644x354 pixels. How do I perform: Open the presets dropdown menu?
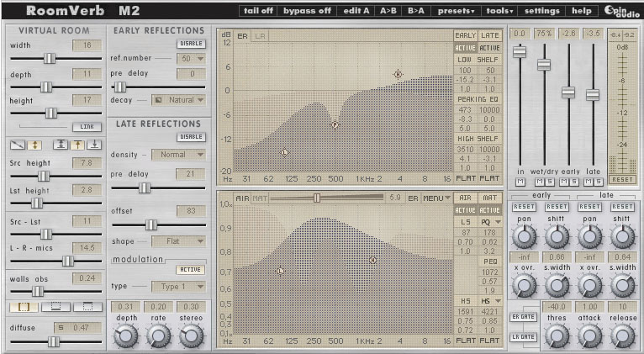pos(456,11)
